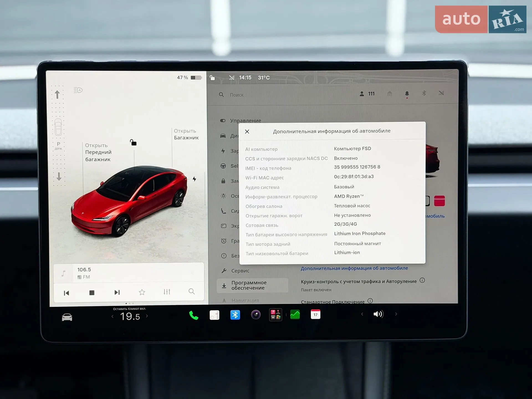Image resolution: width=532 pixels, height=399 pixels.
Task: Open the driver profile 111
Action: (367, 94)
